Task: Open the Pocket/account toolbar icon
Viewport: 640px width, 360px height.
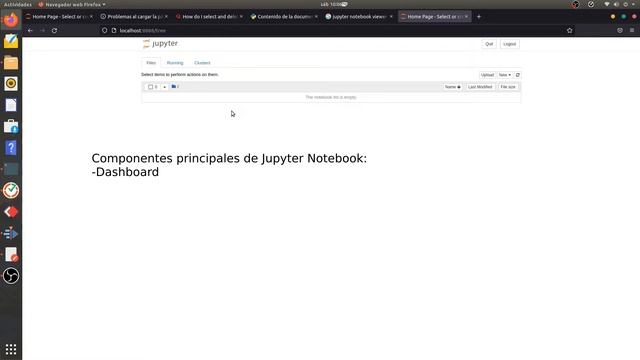Action: click(620, 31)
